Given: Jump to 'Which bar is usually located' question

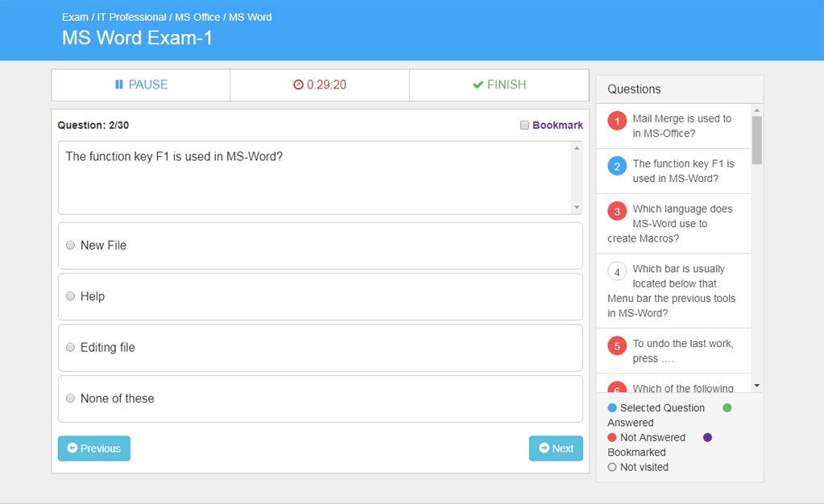Looking at the screenshot, I should click(673, 291).
